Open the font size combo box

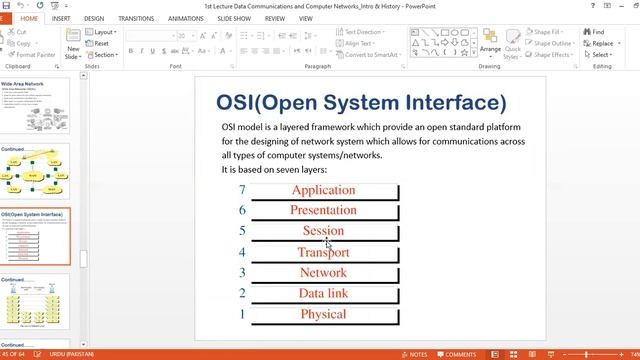pyautogui.click(x=187, y=36)
